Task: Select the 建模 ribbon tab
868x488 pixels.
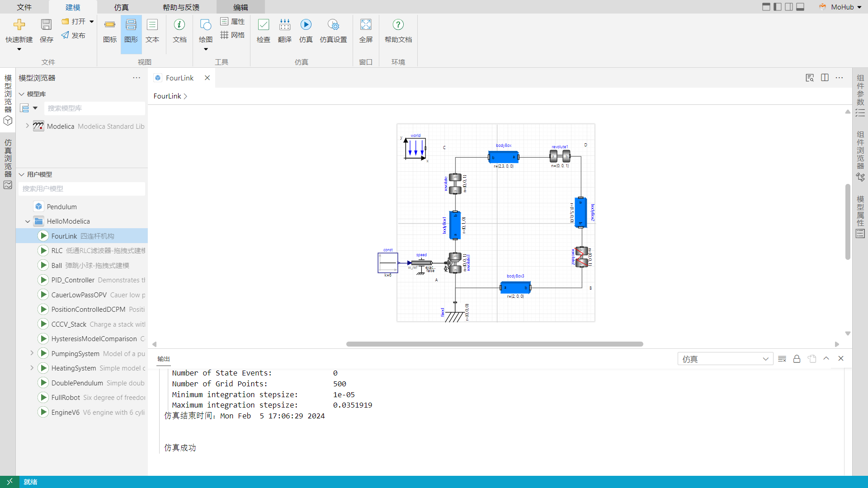Action: pyautogui.click(x=73, y=7)
